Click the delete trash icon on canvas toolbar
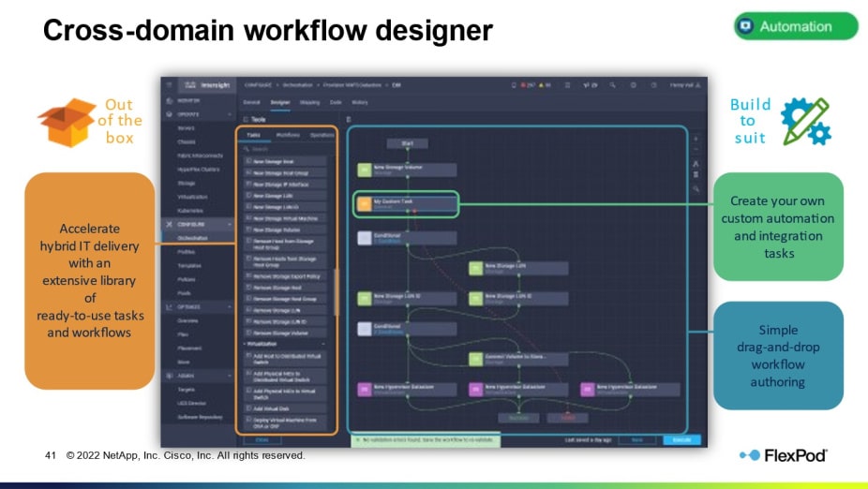Image resolution: width=868 pixels, height=489 pixels. [x=695, y=175]
